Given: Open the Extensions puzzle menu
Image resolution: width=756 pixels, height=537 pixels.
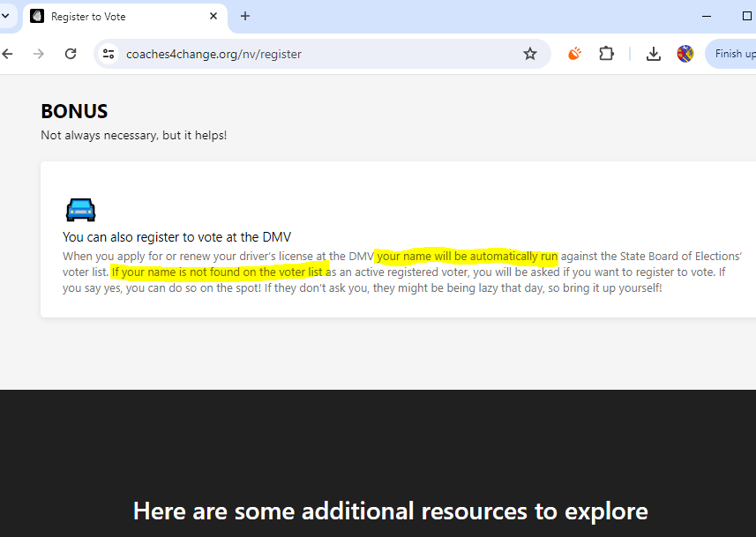Looking at the screenshot, I should click(606, 54).
